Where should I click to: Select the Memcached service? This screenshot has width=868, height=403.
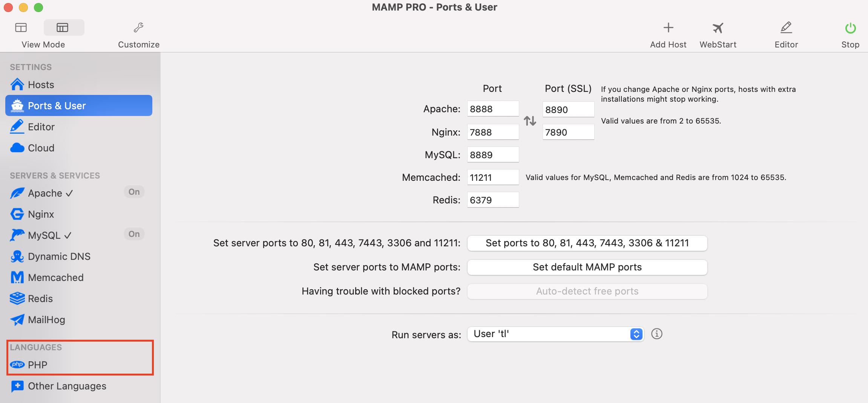[x=56, y=277]
